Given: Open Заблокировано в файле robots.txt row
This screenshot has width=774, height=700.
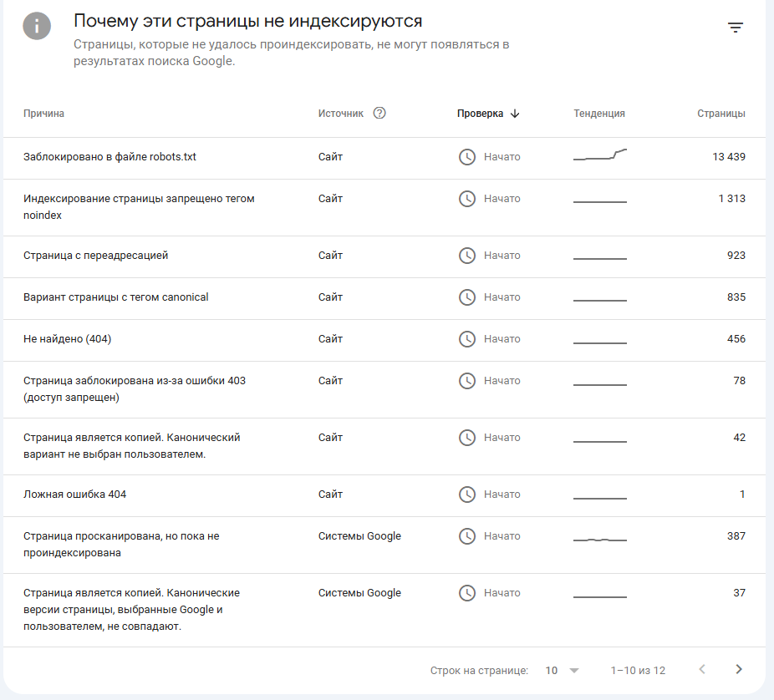Looking at the screenshot, I should click(x=384, y=158).
